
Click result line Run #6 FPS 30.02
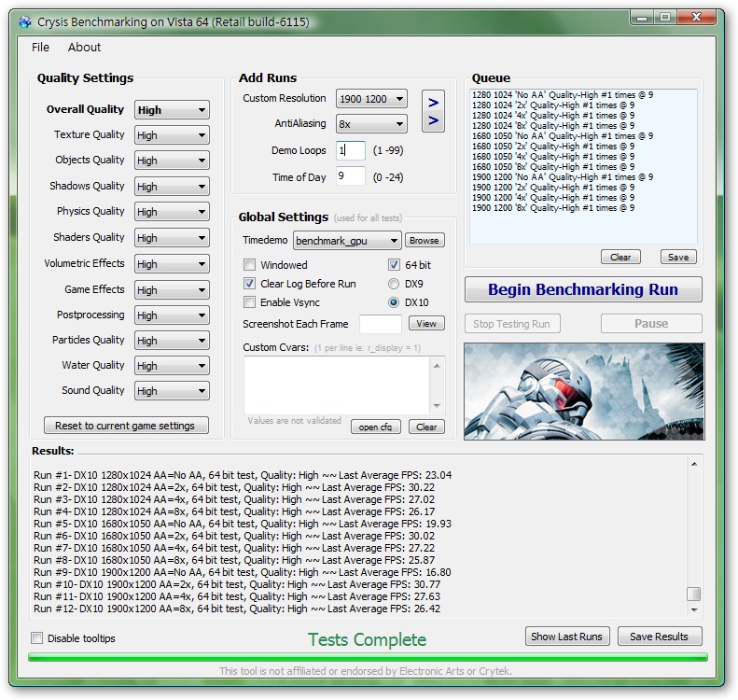pos(234,536)
